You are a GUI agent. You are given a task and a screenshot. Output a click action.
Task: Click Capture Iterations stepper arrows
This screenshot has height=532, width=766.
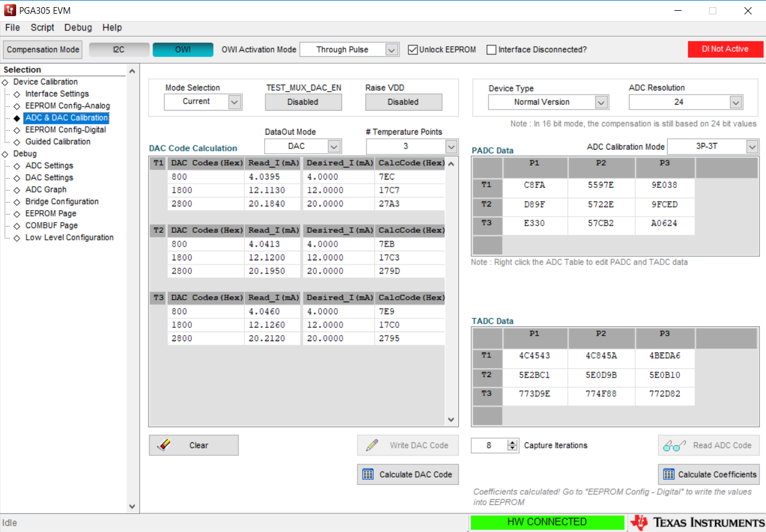513,445
